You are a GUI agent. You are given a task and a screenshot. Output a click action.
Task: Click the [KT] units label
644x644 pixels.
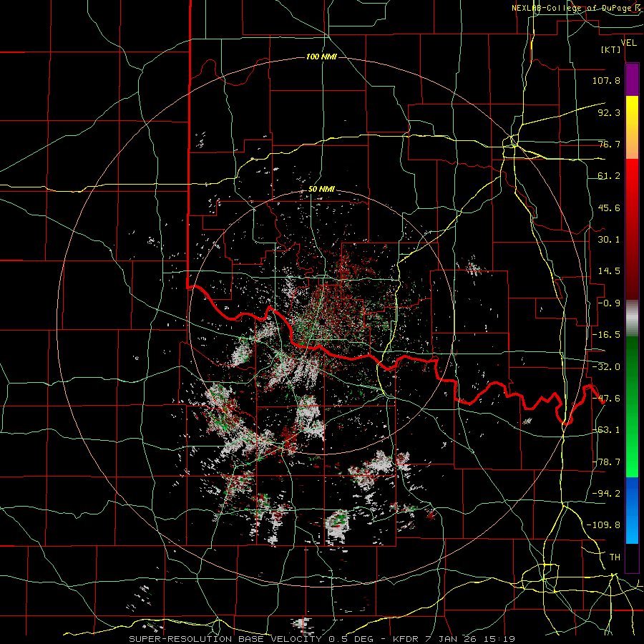coord(611,49)
